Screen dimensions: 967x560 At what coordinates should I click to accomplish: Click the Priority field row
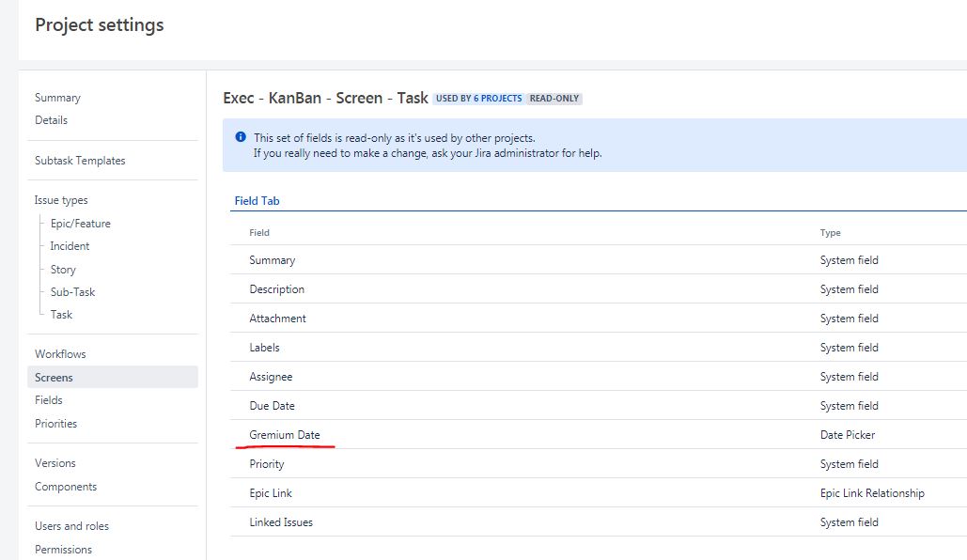click(x=599, y=464)
